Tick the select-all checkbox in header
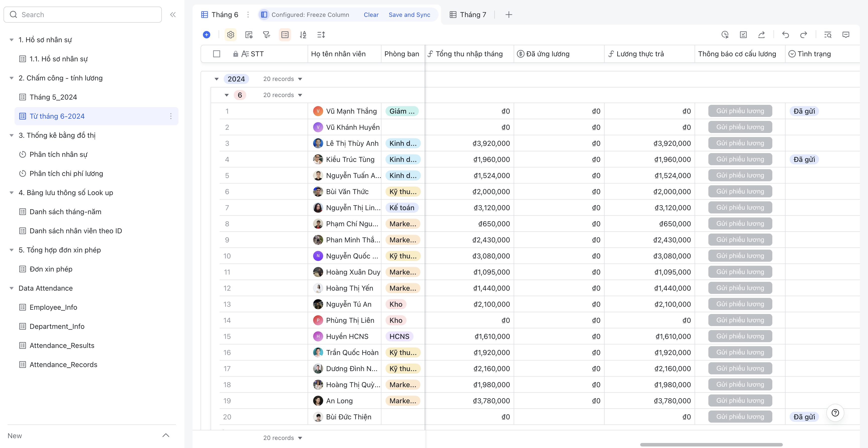This screenshot has height=448, width=868. [217, 54]
